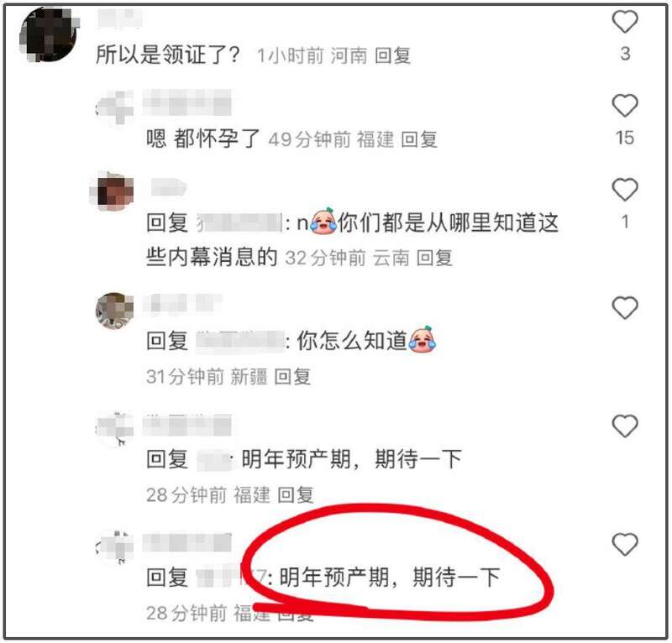The image size is (672, 643).
Task: Reply to the first 28分钟前 福建 comment
Action: tap(296, 494)
